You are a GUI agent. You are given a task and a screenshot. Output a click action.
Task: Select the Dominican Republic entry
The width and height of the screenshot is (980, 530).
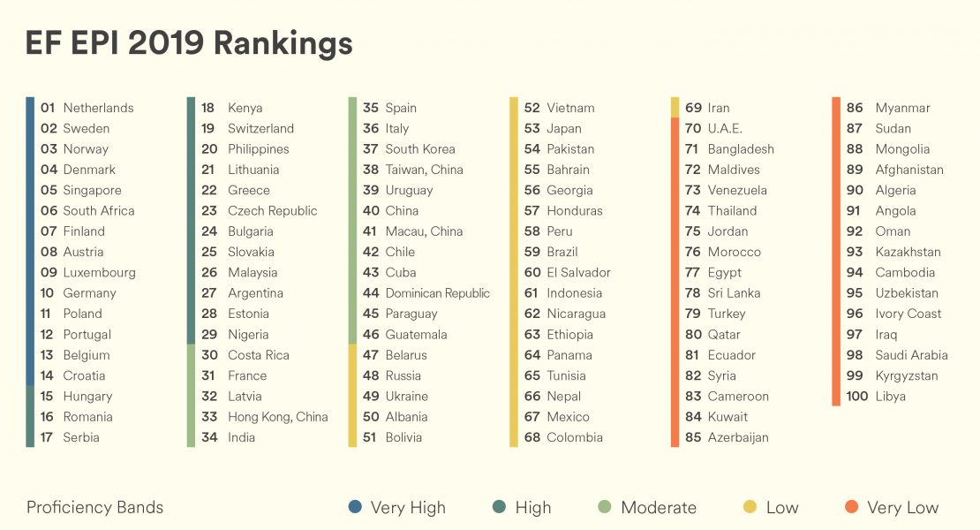pos(437,293)
